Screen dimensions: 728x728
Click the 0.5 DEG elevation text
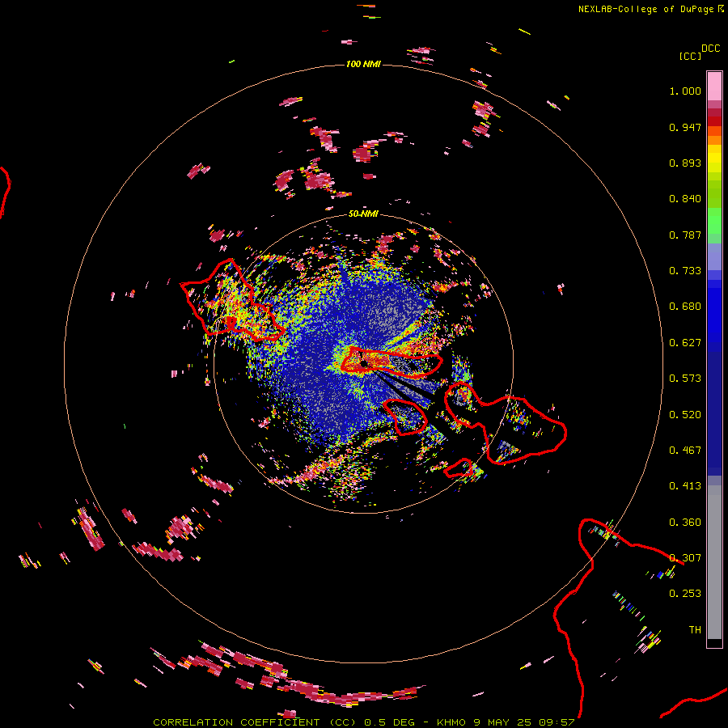(x=390, y=722)
